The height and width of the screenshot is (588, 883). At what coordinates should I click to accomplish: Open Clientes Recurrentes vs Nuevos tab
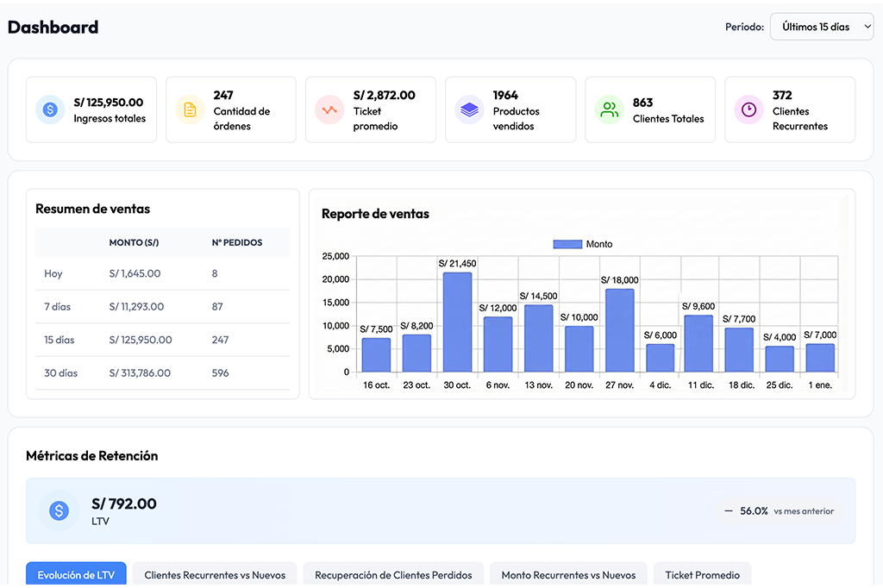tap(215, 575)
